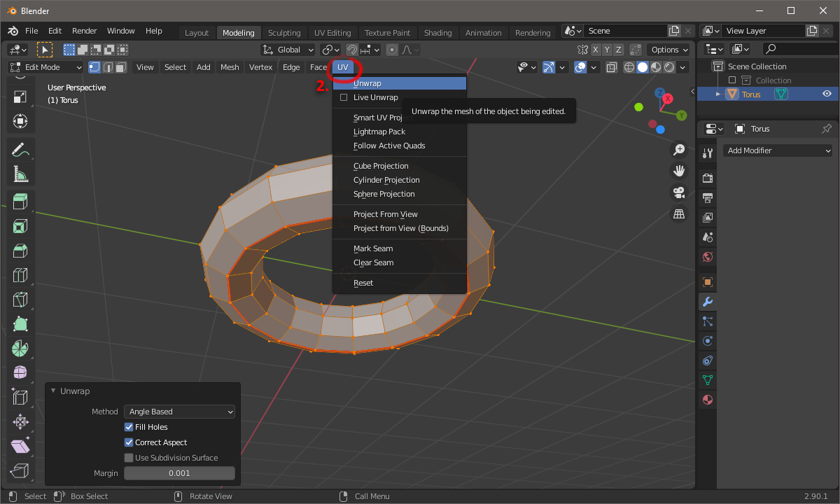The width and height of the screenshot is (840, 504).
Task: Disable the Correct Aspect checkbox
Action: click(129, 442)
